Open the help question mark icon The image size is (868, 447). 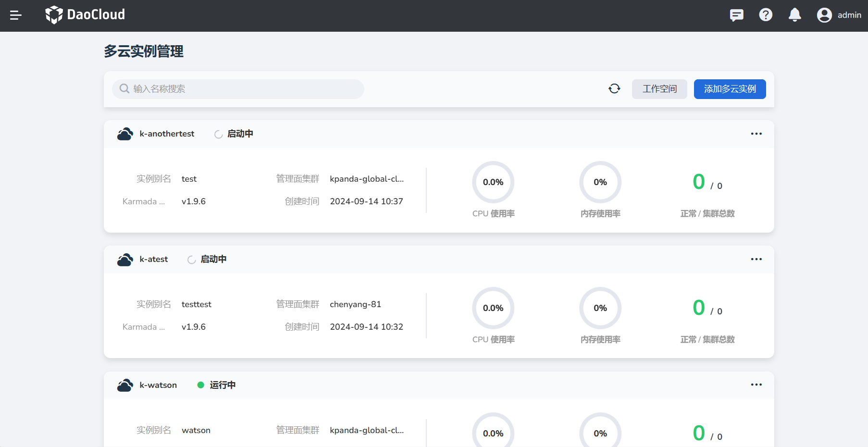click(766, 15)
